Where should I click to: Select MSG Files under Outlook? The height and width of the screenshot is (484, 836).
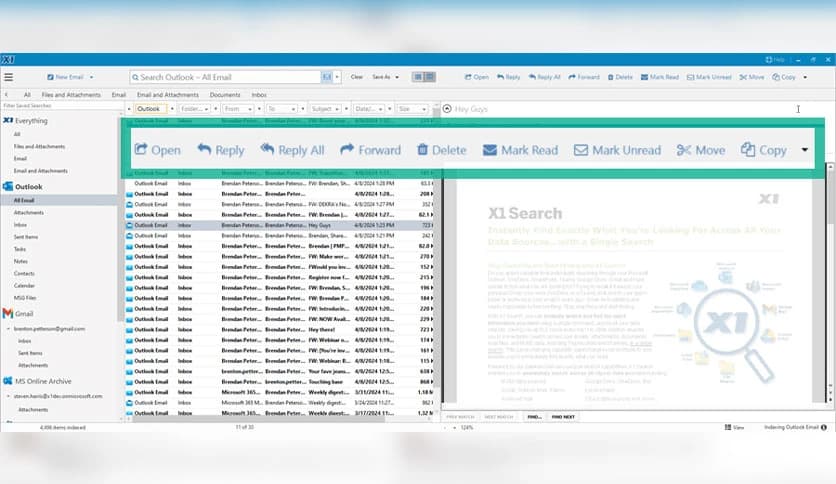click(25, 298)
